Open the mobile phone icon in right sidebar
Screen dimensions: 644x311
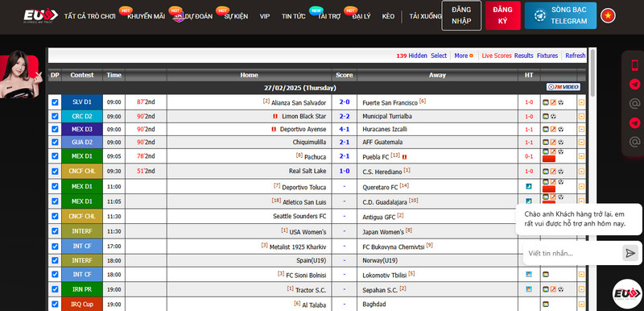click(x=634, y=65)
